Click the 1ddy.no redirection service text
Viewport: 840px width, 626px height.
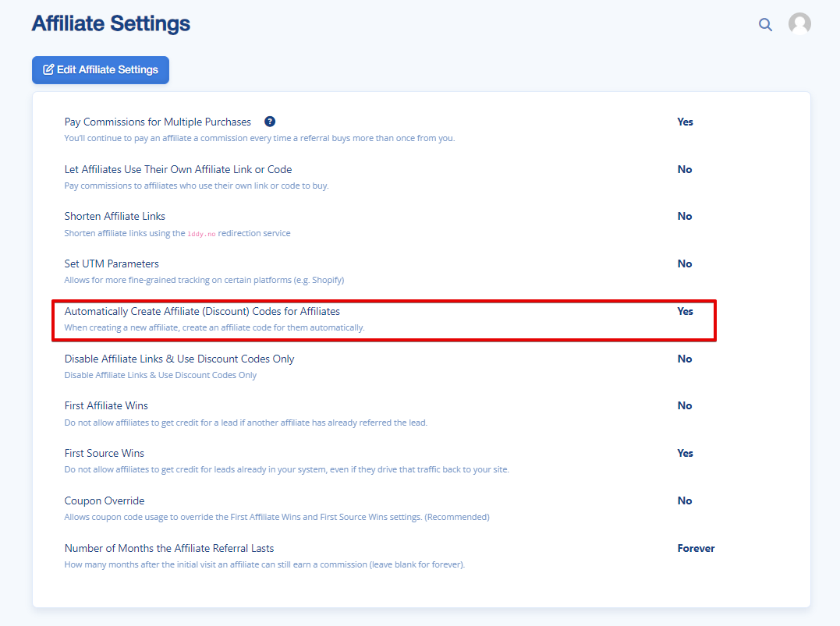[x=201, y=234]
